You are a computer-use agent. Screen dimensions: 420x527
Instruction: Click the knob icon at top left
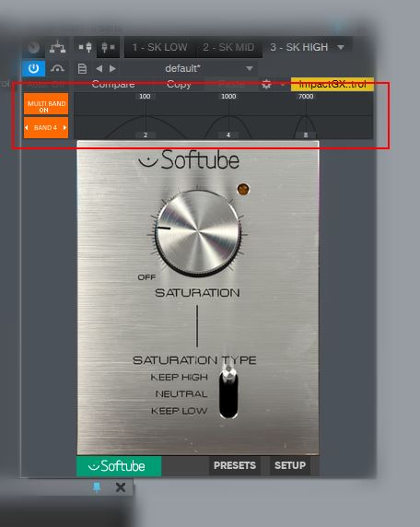33,47
